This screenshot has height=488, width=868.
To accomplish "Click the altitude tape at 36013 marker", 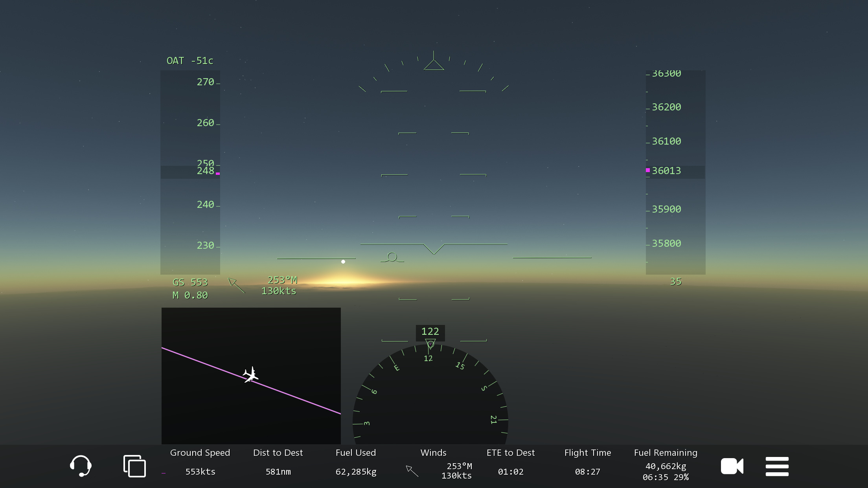I will tap(666, 171).
